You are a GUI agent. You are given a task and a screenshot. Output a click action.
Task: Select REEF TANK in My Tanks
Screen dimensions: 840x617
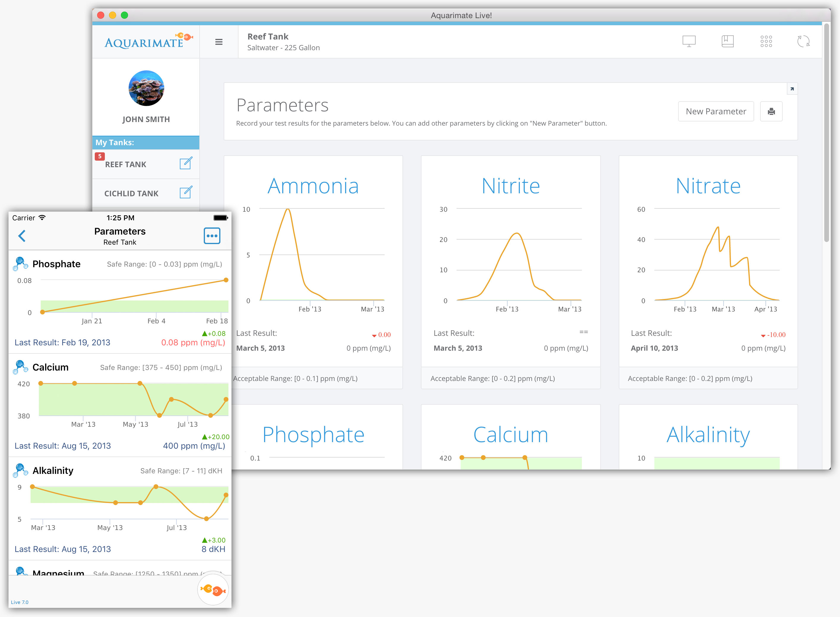[126, 165]
